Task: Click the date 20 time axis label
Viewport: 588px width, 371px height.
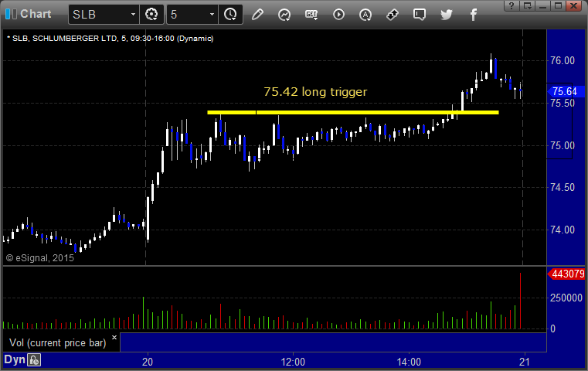Action: pos(148,362)
